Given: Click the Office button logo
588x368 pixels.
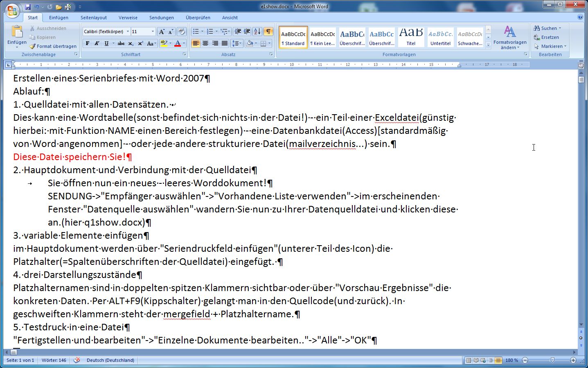Looking at the screenshot, I should pos(12,10).
